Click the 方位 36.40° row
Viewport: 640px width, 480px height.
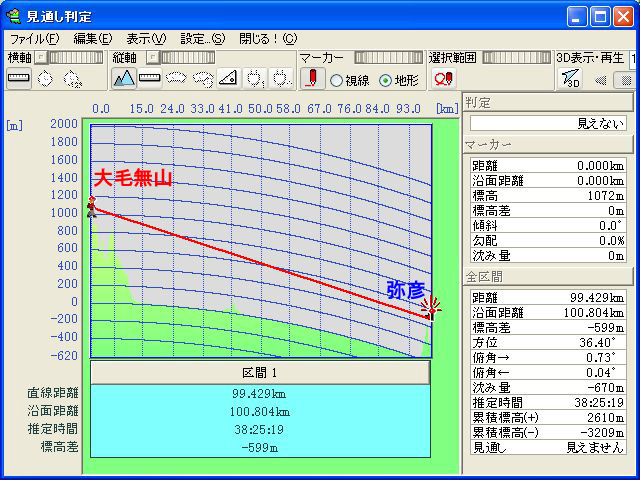tap(548, 342)
